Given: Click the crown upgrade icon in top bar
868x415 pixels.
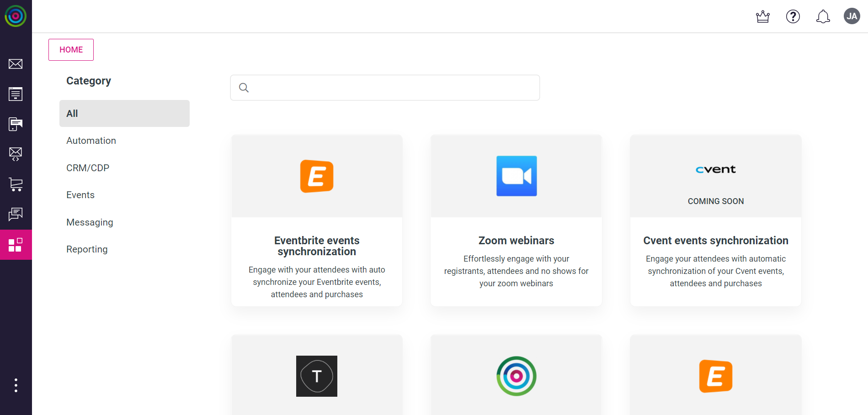Looking at the screenshot, I should (762, 16).
